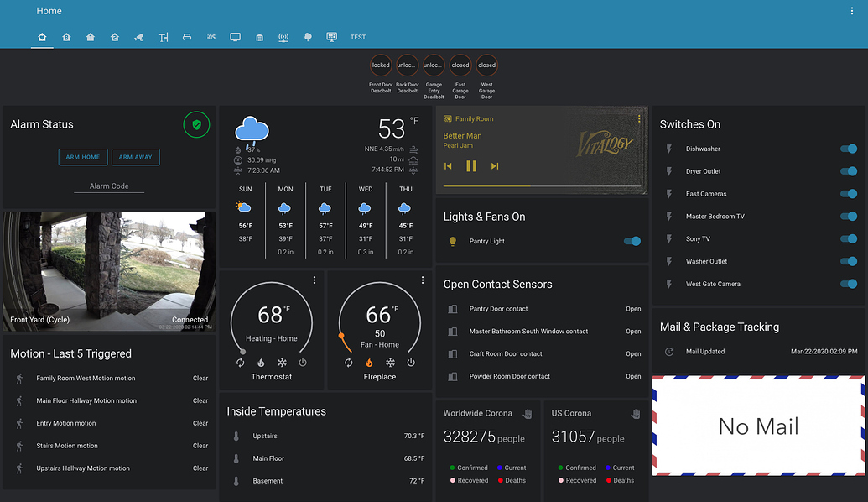Screen dimensions: 868x502
Task: Turn off the Dishwasher switch
Action: coord(848,149)
